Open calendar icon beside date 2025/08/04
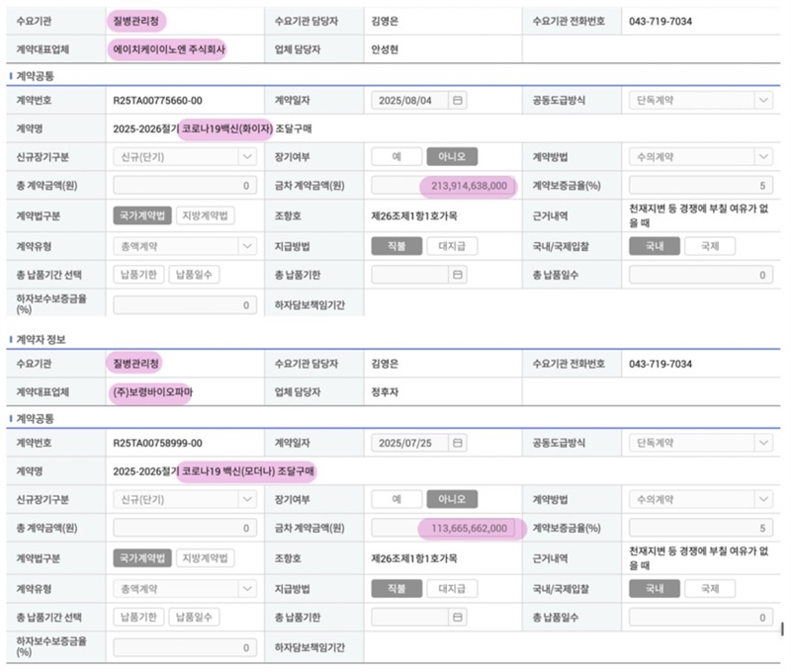This screenshot has width=791, height=672. click(x=458, y=101)
